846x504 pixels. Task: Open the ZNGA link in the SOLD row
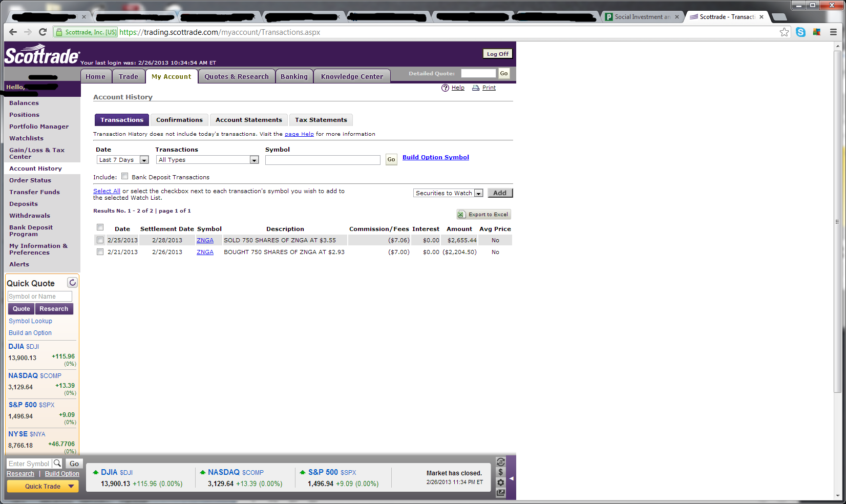coord(205,240)
